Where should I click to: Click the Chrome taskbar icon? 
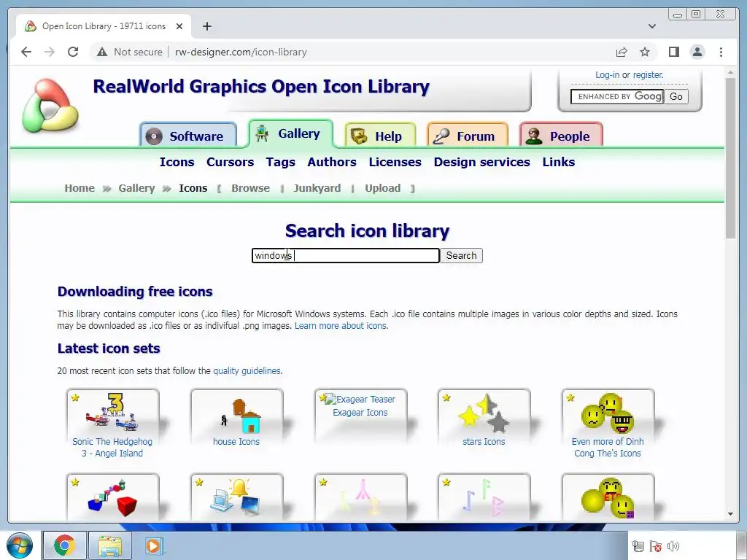click(x=65, y=545)
